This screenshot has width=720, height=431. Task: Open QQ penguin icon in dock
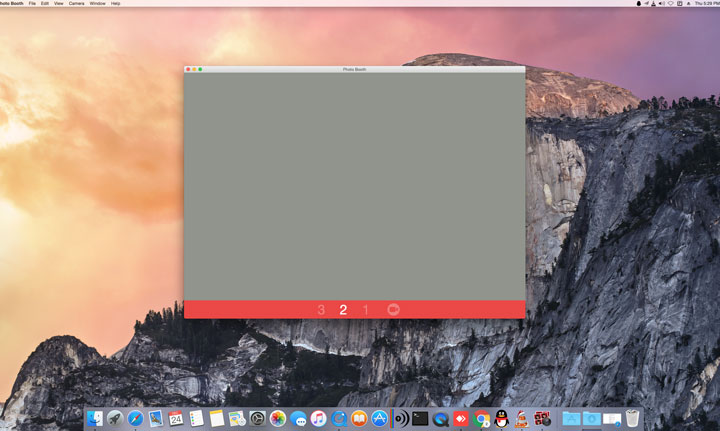click(501, 419)
